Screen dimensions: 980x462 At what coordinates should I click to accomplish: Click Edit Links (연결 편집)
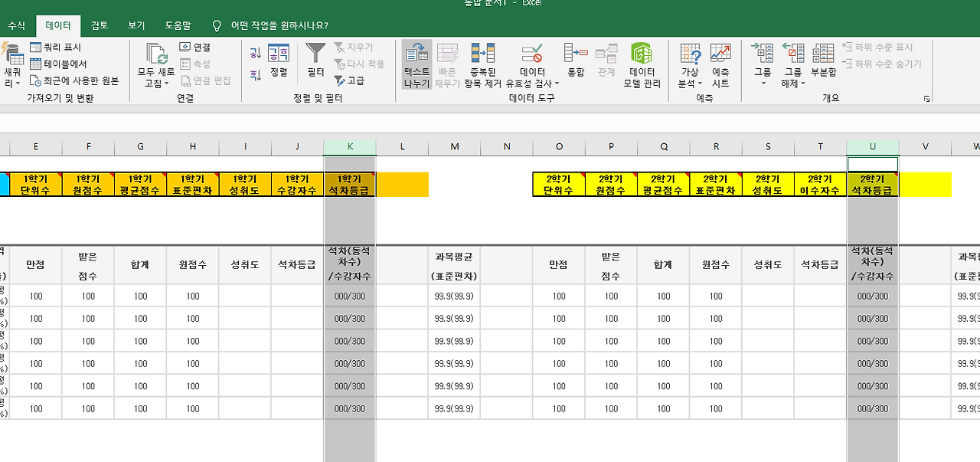(x=205, y=80)
